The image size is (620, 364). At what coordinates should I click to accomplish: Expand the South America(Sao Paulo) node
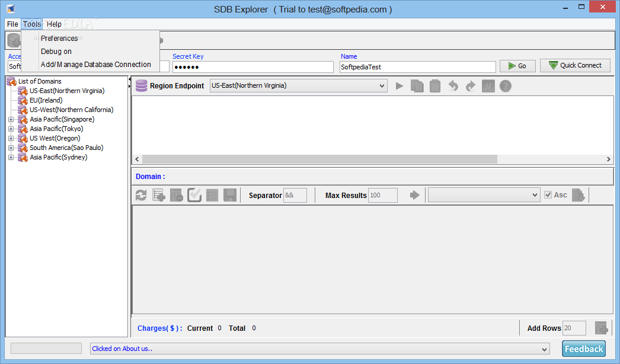pos(11,148)
